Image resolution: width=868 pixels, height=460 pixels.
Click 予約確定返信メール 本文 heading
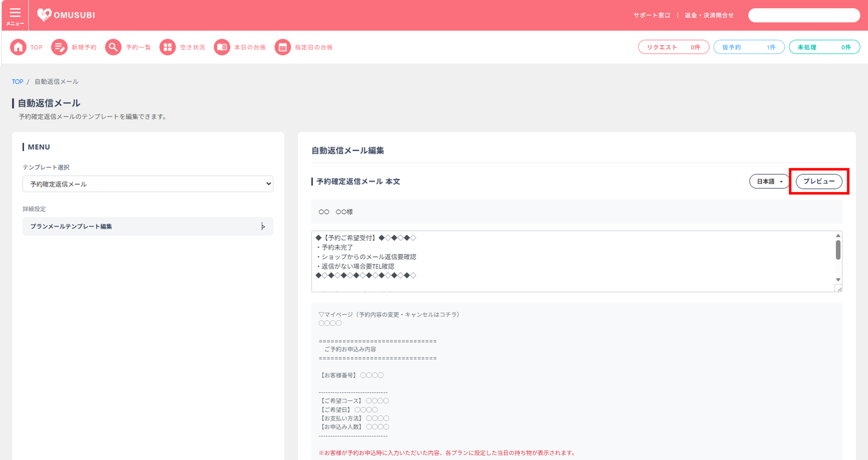tap(358, 182)
